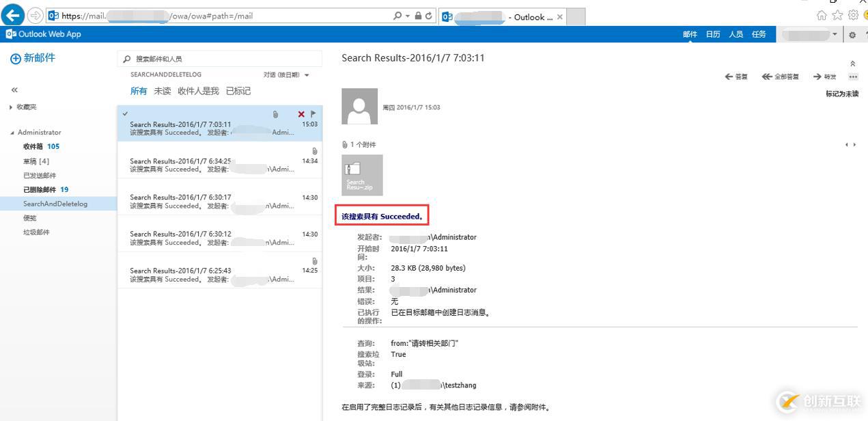Open browser favorites star icon
The height and width of the screenshot is (421, 868).
pos(837,15)
